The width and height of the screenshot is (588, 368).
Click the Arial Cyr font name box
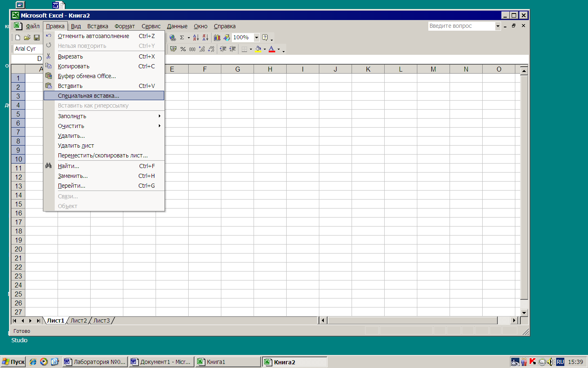(28, 49)
